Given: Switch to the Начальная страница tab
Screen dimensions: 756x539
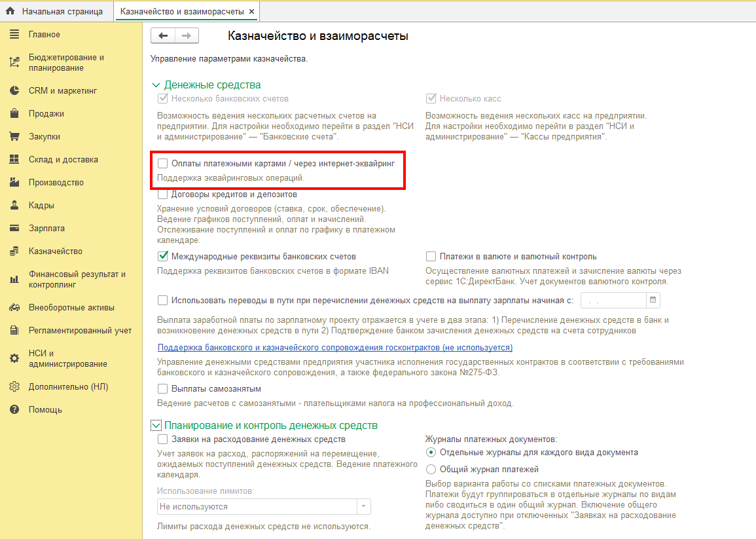Looking at the screenshot, I should coord(57,11).
